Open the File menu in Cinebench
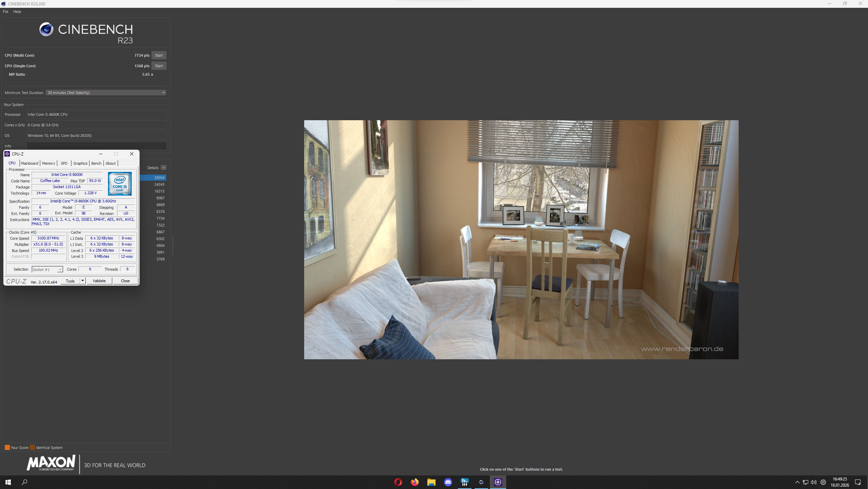Image resolution: width=868 pixels, height=489 pixels. 5,11
